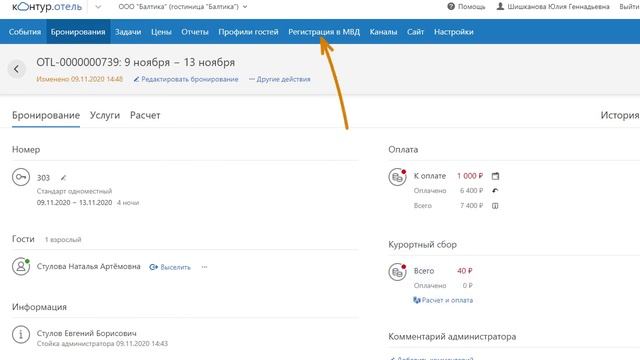Switch to the Бронирование tab

click(46, 116)
